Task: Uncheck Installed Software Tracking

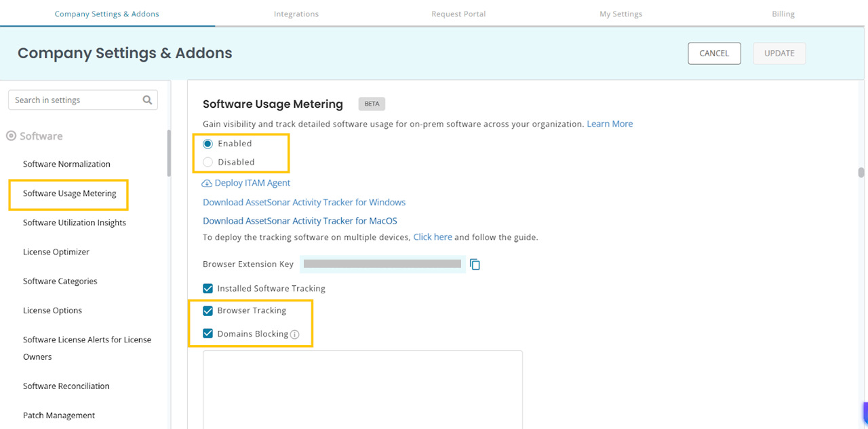Action: point(208,289)
